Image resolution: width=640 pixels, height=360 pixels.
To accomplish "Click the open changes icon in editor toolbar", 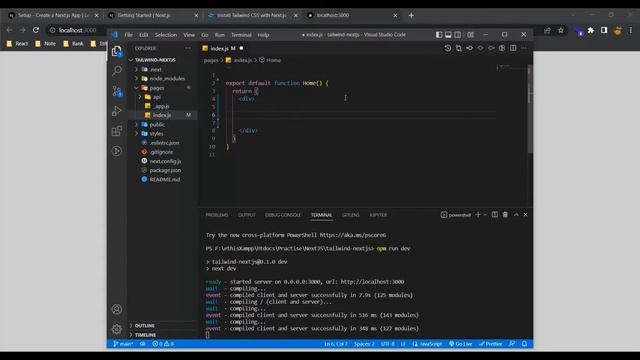I will [x=459, y=48].
